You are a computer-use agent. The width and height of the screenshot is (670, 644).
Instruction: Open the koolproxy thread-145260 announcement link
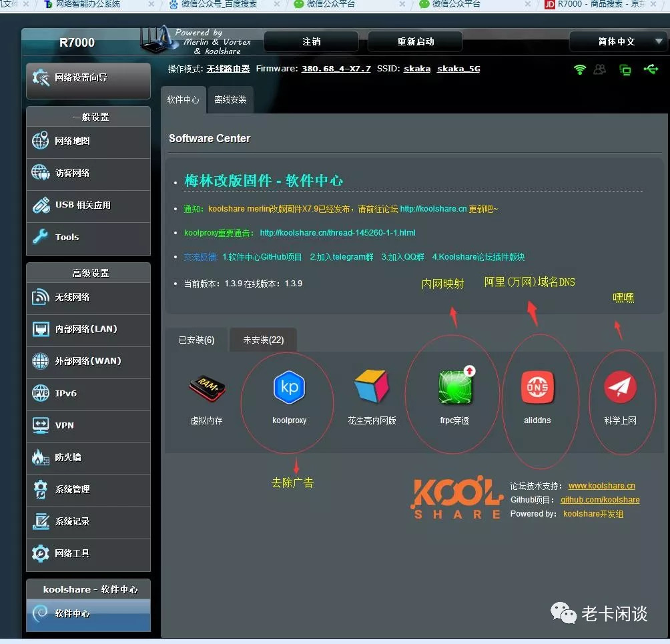(x=338, y=233)
